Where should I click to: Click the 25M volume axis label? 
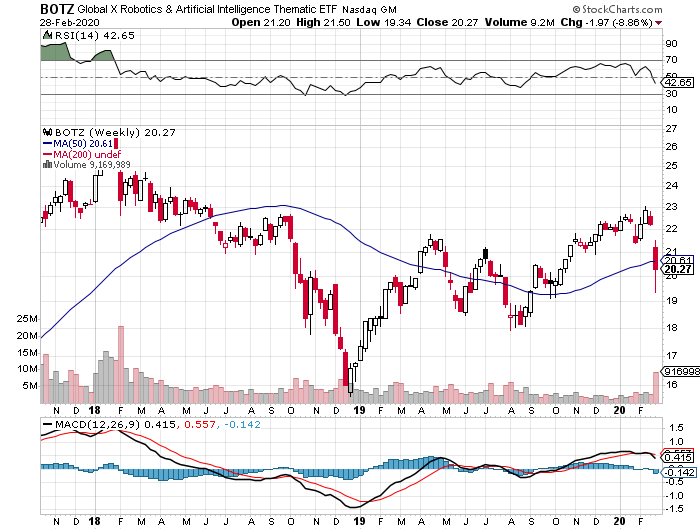point(27,319)
